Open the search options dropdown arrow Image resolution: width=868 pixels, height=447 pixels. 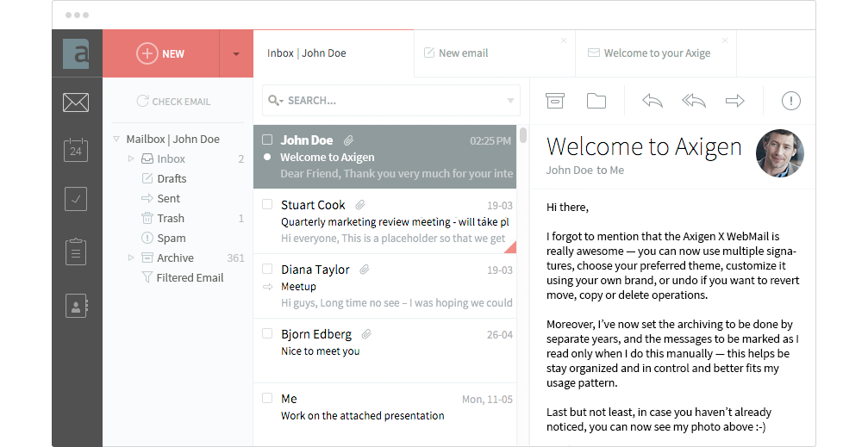point(510,101)
